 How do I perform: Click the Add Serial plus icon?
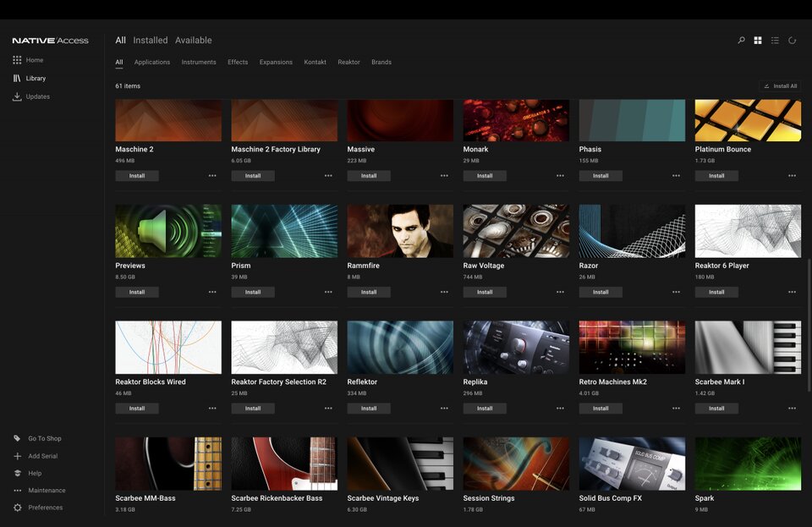click(17, 456)
